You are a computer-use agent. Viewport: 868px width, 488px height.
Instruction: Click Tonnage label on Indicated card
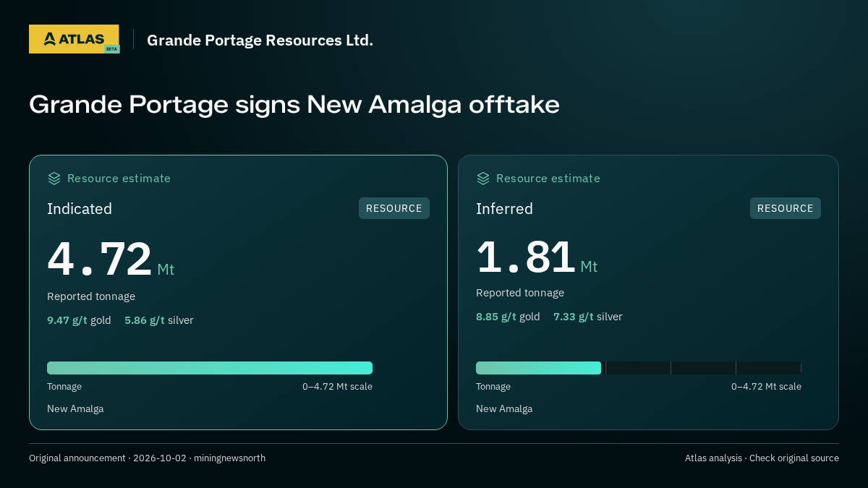pos(64,387)
